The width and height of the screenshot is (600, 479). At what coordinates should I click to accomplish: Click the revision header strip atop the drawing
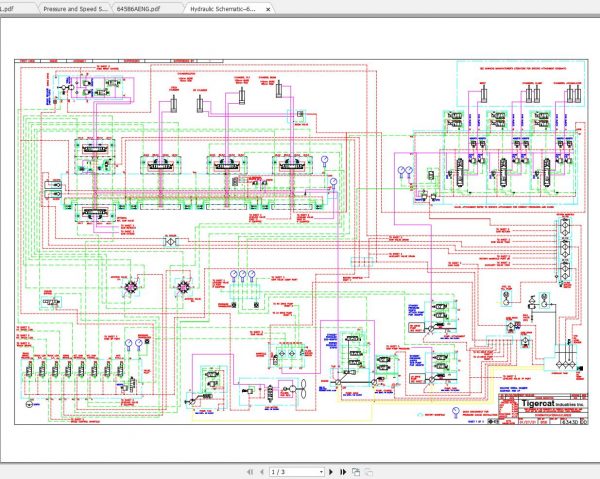(x=119, y=61)
